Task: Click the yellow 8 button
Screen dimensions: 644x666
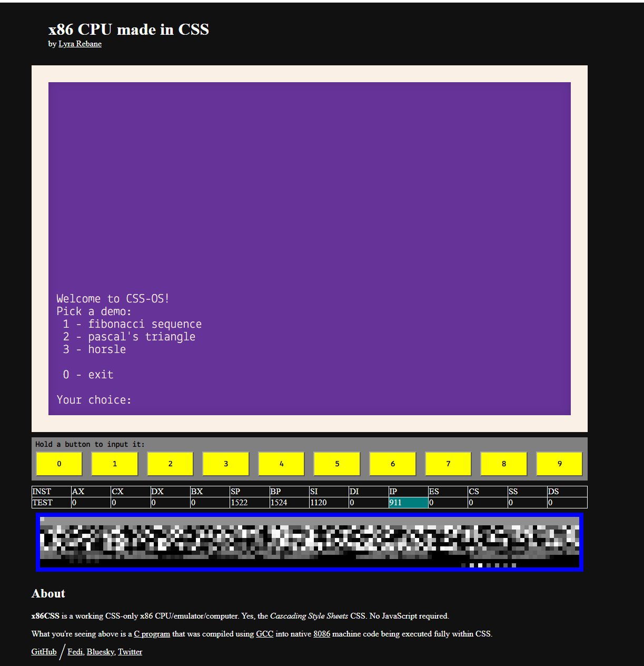Action: (x=503, y=464)
